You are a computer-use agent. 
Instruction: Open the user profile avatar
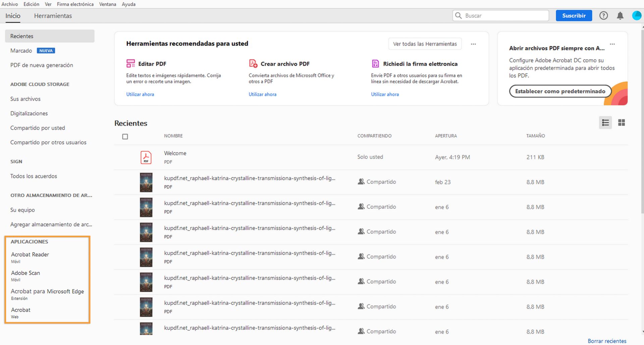(x=636, y=16)
